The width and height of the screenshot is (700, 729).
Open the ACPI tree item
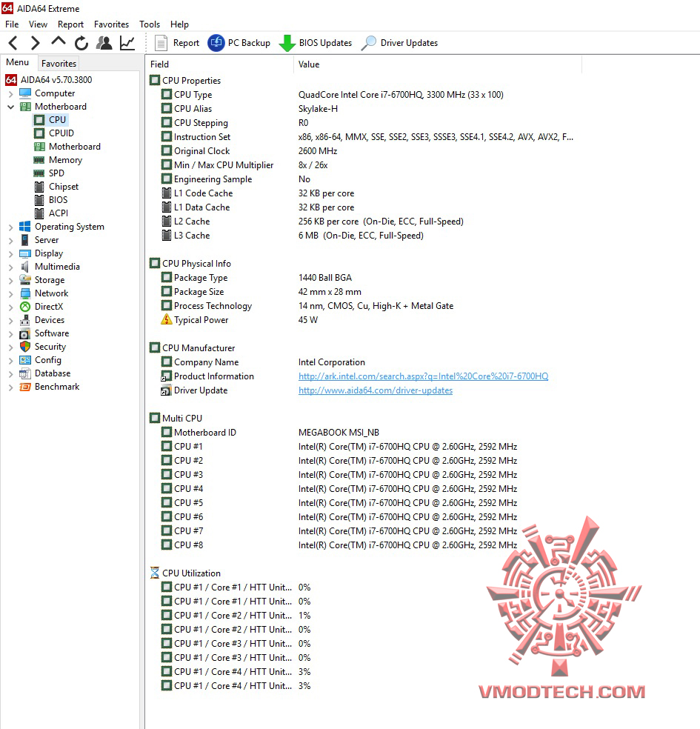[x=51, y=213]
